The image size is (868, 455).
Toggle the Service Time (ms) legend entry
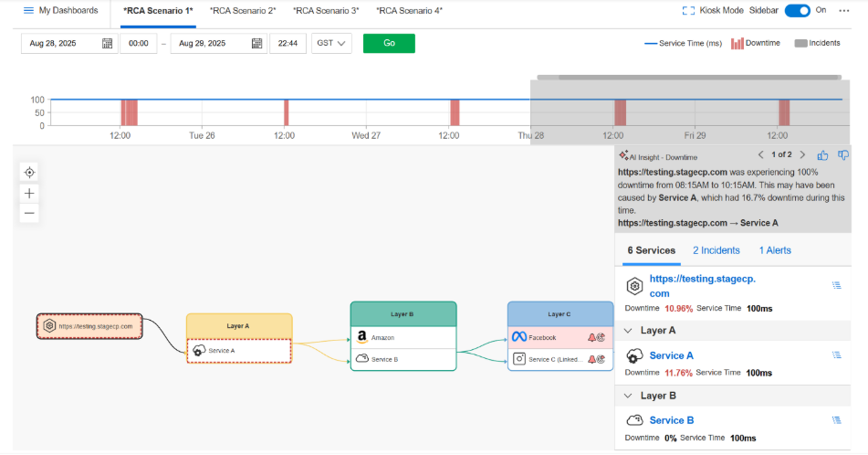pos(683,43)
